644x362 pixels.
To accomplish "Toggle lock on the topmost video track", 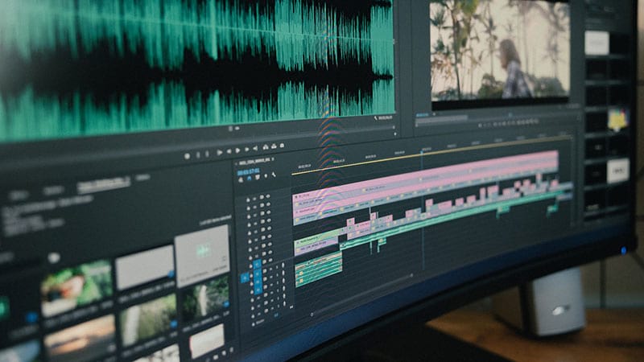I will click(248, 200).
